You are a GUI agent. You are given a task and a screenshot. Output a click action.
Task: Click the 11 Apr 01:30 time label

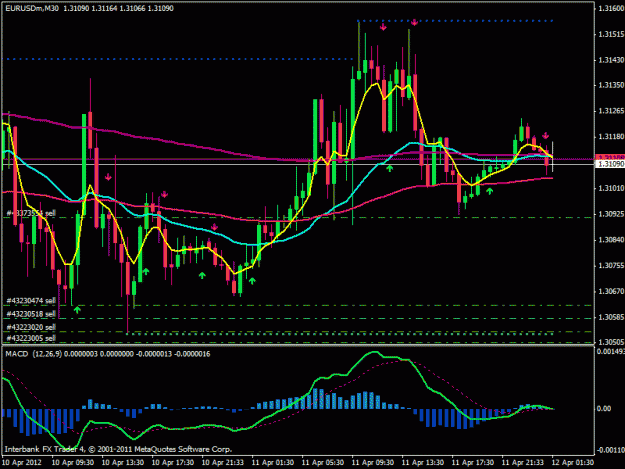(x=273, y=462)
